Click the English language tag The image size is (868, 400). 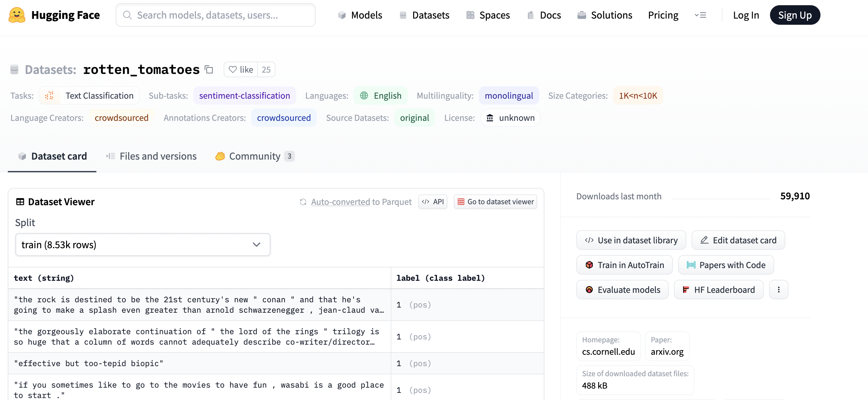[x=380, y=96]
